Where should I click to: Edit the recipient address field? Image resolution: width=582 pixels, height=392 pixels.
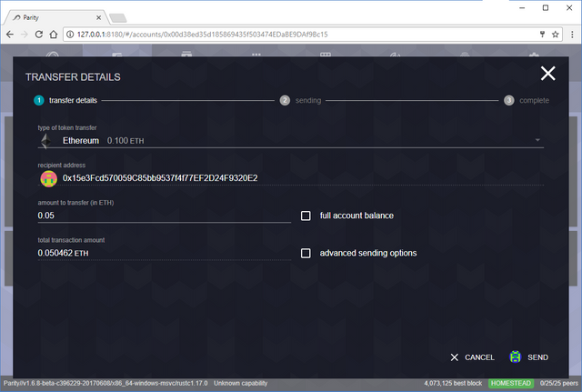coord(291,178)
